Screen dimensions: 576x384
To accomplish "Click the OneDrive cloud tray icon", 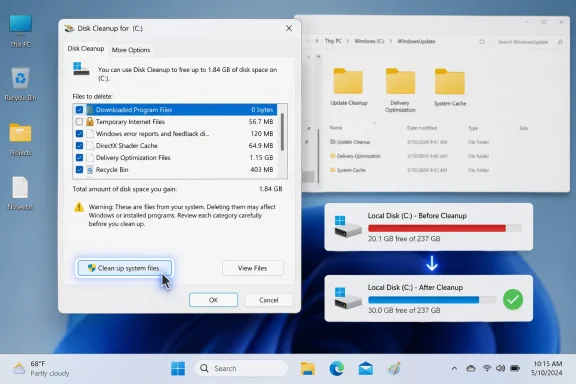I will pyautogui.click(x=471, y=368).
